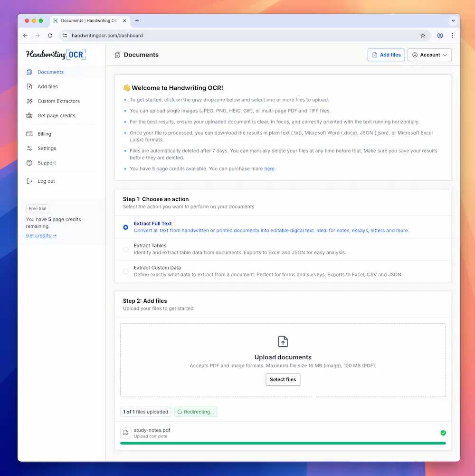
Task: Click the Billing card icon
Action: (29, 134)
